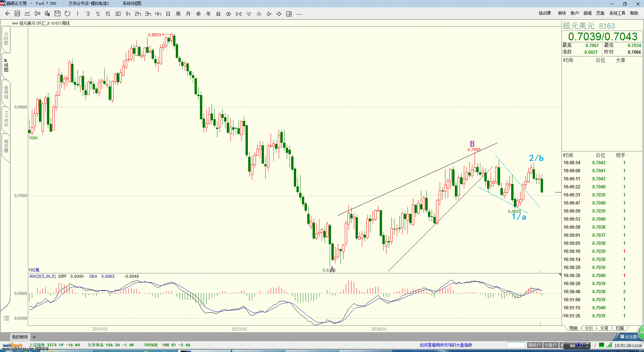Select the daily (日) period

click(168, 14)
